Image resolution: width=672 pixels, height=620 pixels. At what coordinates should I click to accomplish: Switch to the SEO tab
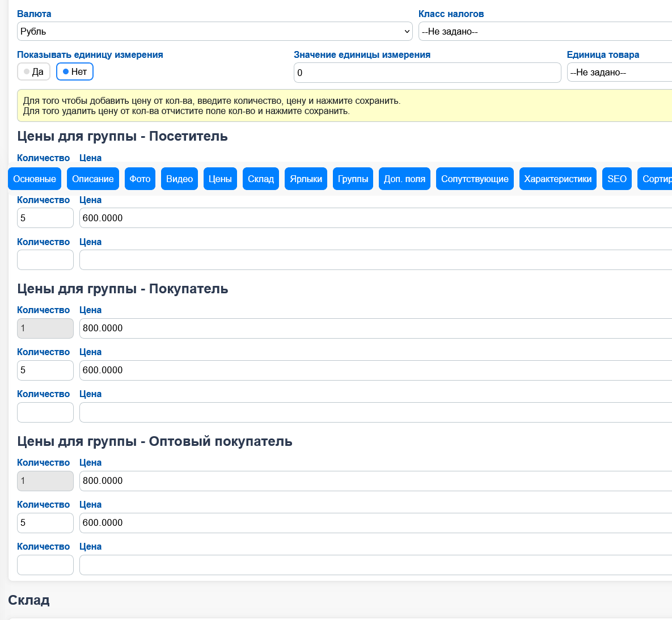coord(616,179)
